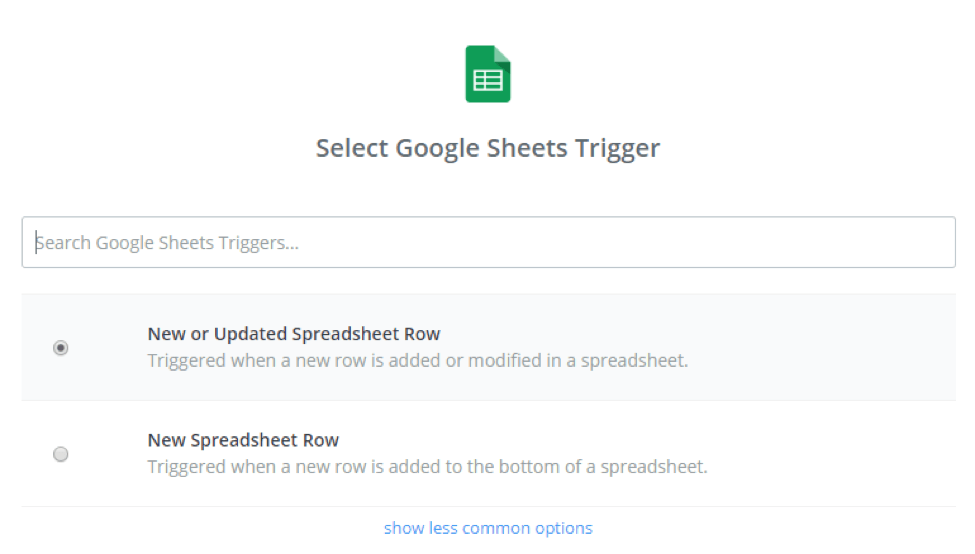Click description about row added to the bottom
975x554 pixels.
click(x=427, y=467)
